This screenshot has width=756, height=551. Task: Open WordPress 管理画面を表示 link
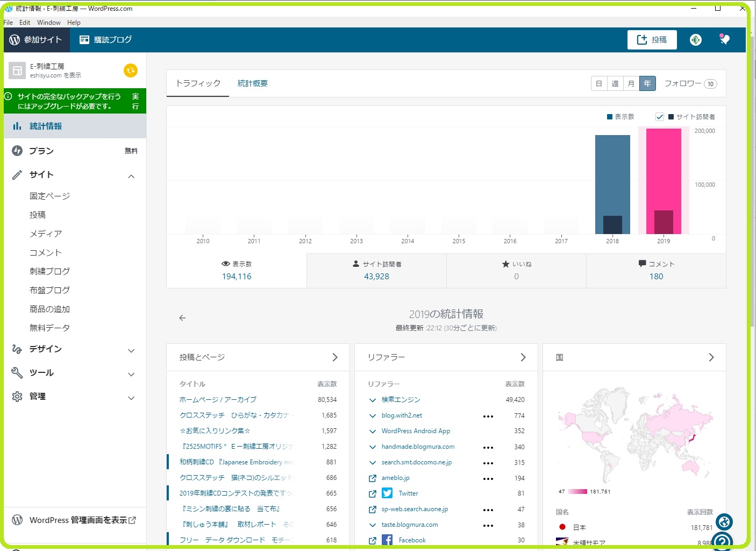pos(83,520)
